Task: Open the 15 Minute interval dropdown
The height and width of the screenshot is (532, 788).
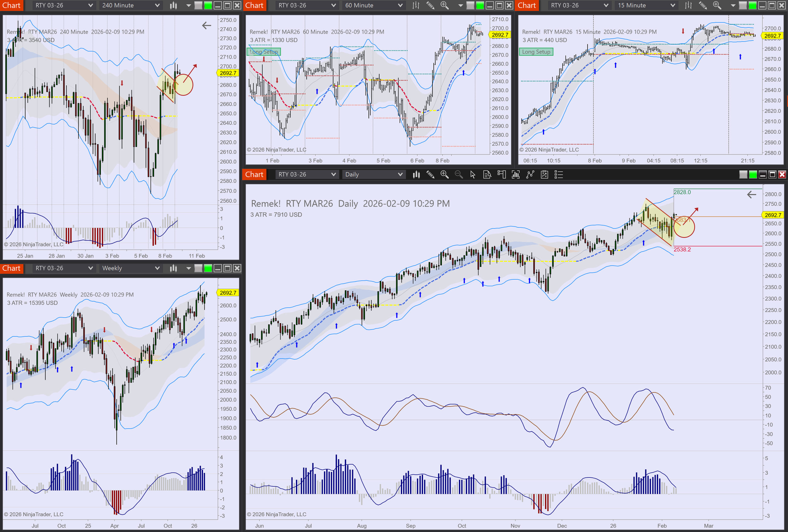Action: click(x=646, y=5)
